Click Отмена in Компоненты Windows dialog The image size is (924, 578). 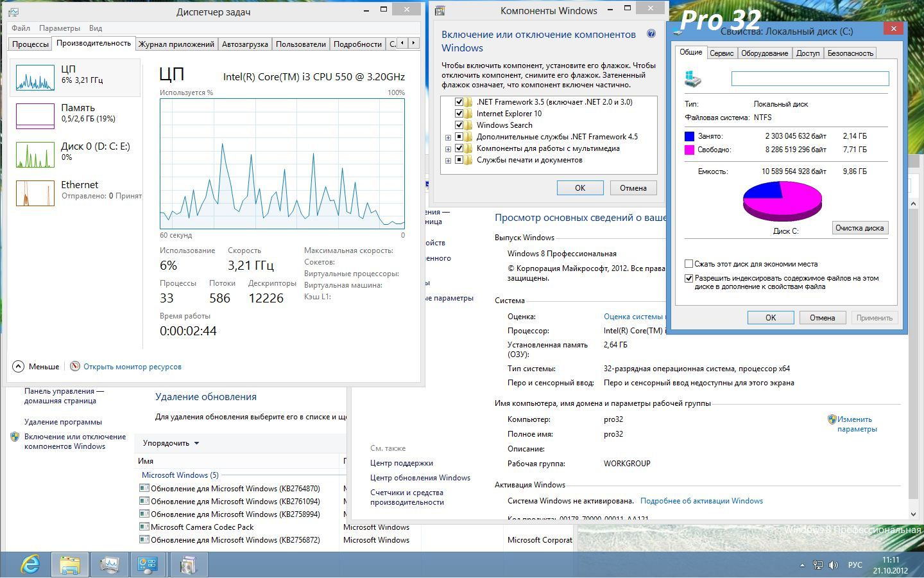[x=633, y=188]
